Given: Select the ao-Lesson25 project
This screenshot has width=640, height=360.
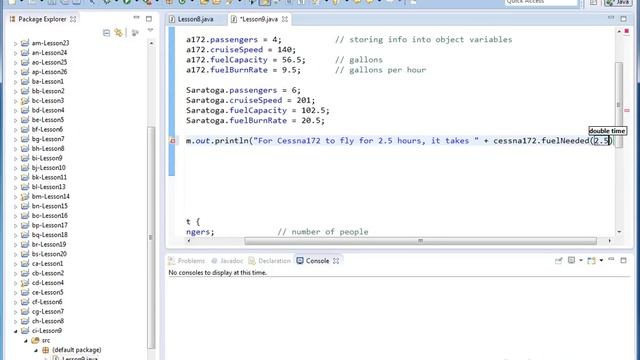Looking at the screenshot, I should click(49, 62).
